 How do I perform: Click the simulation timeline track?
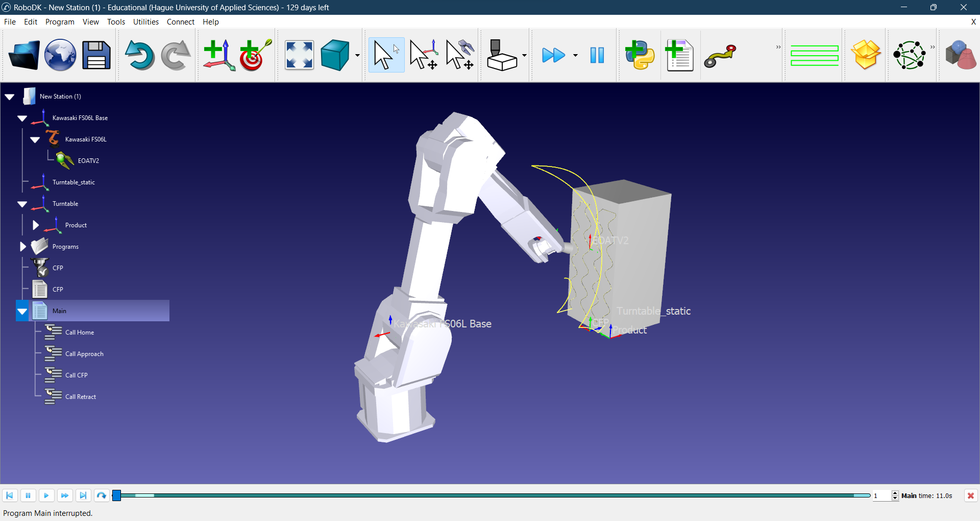pos(491,495)
